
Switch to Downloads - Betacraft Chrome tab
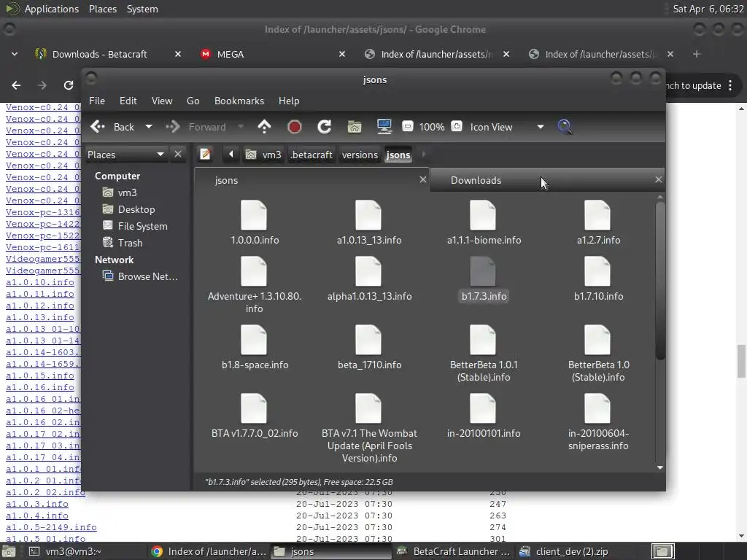(109, 54)
